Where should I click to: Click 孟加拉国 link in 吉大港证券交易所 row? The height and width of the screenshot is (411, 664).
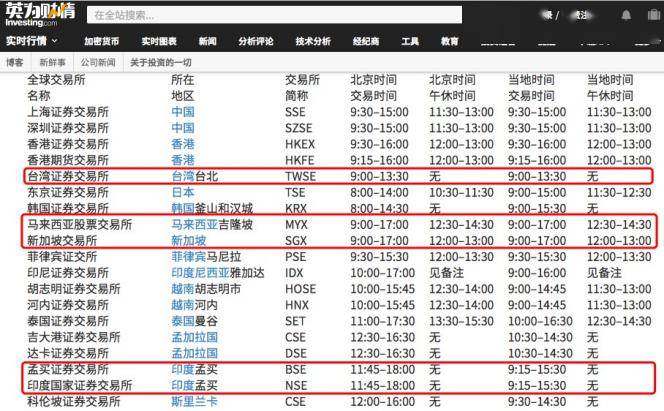pos(195,337)
